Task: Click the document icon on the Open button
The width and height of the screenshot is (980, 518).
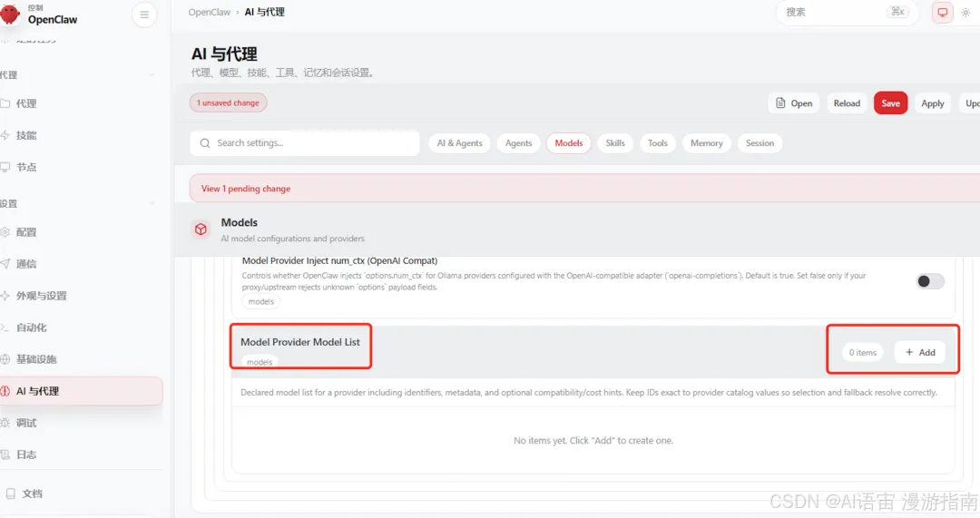Action: [780, 103]
